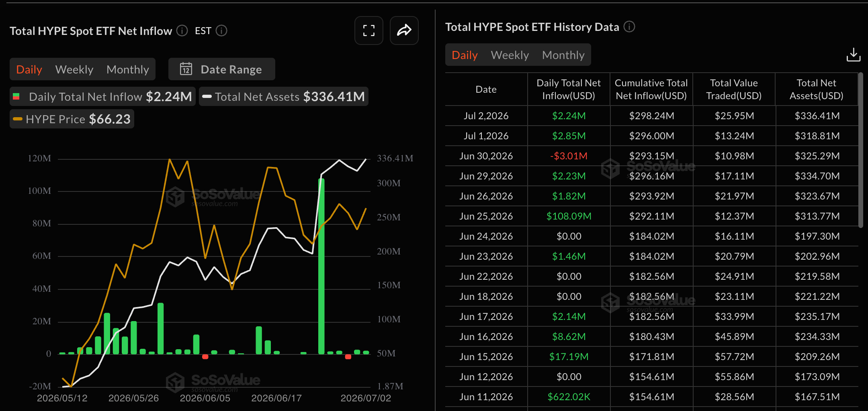Click $23.11M value traded cell
The width and height of the screenshot is (868, 411).
734,297
